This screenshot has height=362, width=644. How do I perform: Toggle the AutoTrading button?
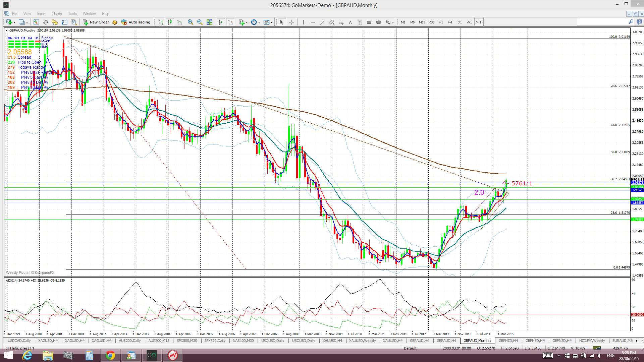coord(136,22)
